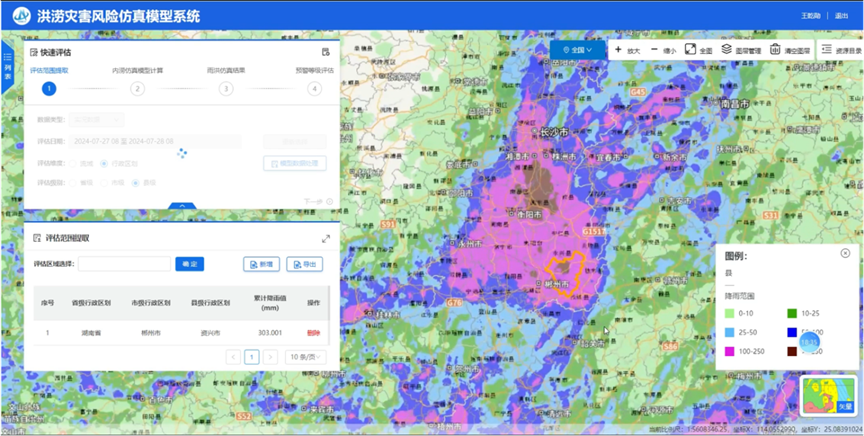Open the 资源目录 resource catalog

coord(840,50)
